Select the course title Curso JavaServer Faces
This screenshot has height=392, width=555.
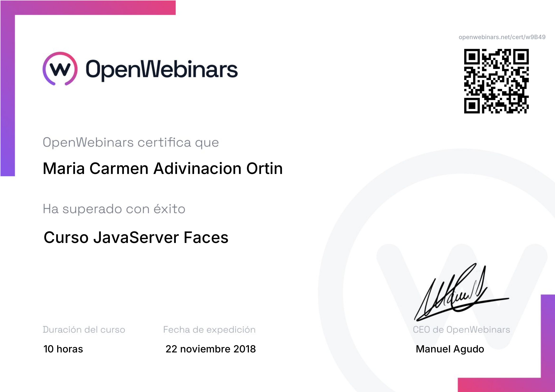tap(136, 237)
